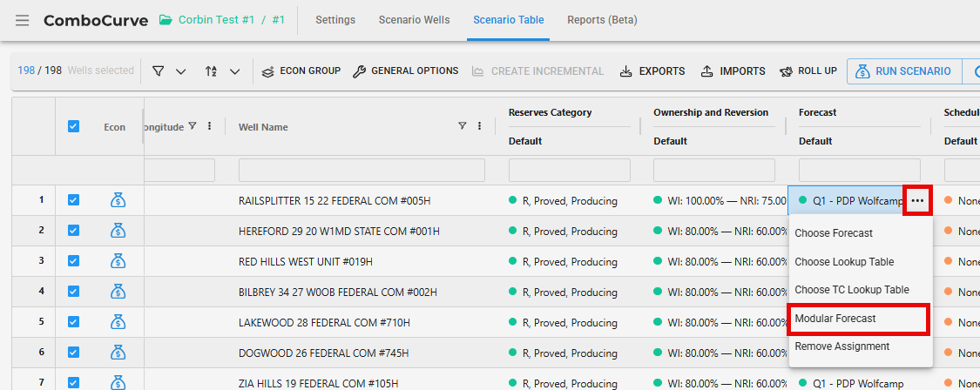This screenshot has width=980, height=390.
Task: Uncheck the checkbox for row 3
Action: [73, 261]
